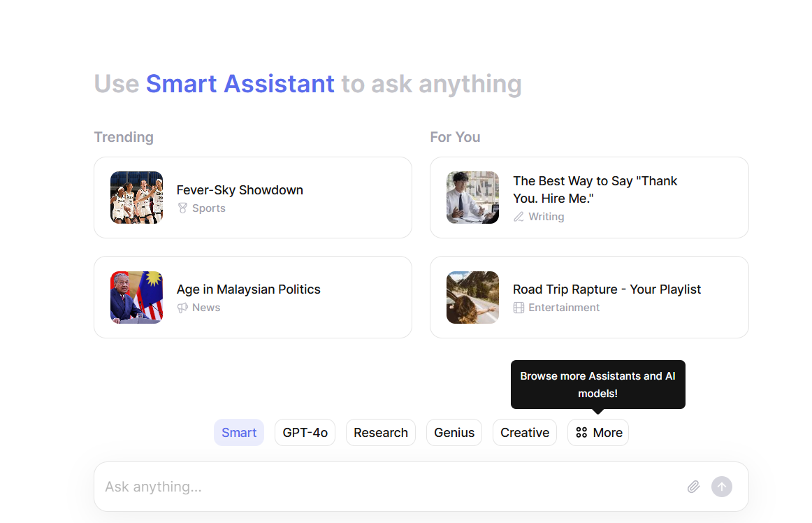Click the Entertainment film icon
This screenshot has height=523, width=812.
(519, 308)
